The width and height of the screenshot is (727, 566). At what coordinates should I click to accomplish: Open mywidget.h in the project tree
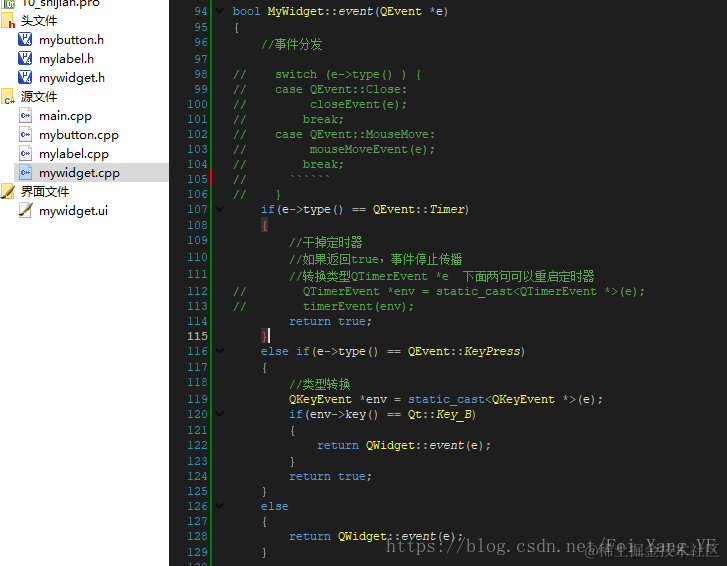(72, 78)
